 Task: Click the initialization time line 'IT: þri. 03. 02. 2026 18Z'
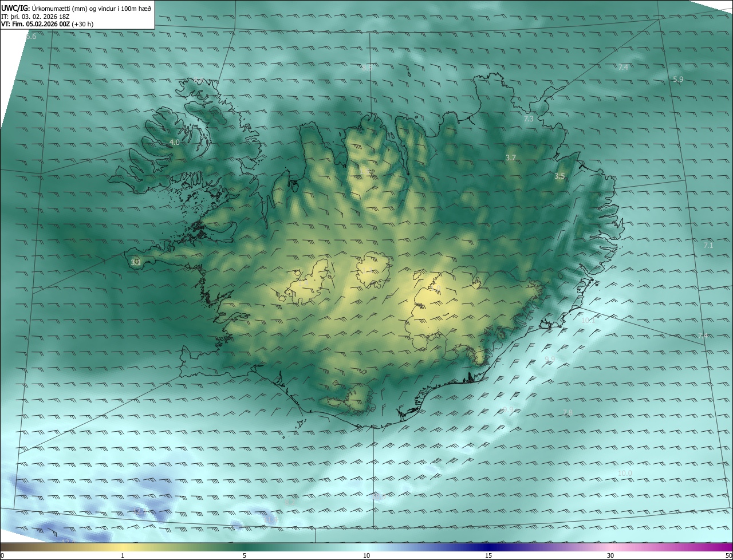36,17
